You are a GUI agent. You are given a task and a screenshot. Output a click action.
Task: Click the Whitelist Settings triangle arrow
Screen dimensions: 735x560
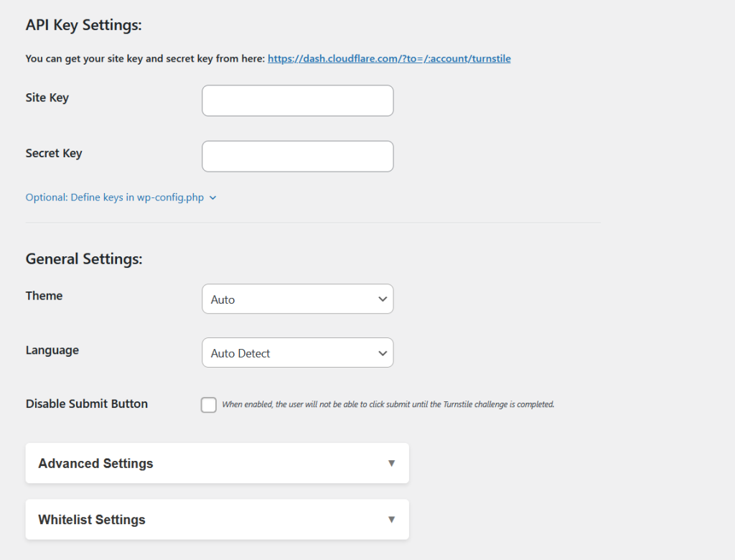[x=391, y=519]
